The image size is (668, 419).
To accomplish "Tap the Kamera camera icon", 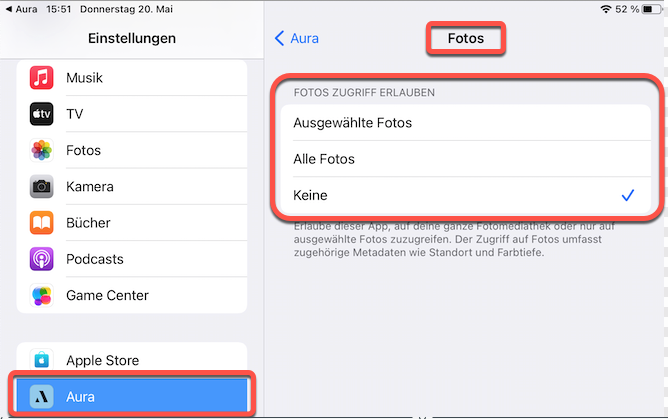I will (41, 186).
